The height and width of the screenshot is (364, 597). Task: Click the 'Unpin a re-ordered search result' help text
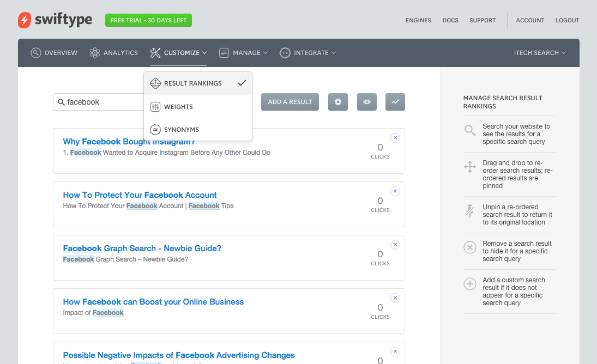[x=517, y=215]
